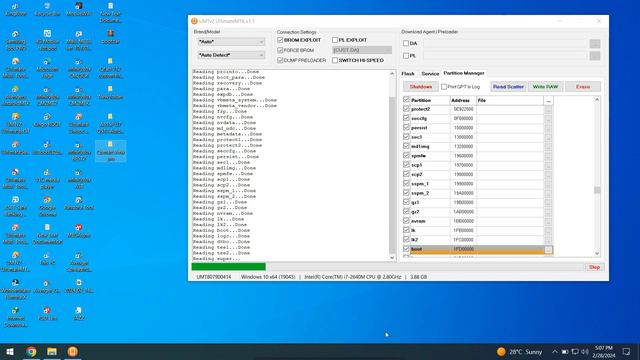
Task: Open the Brand dropdown showing *Auto*
Action: [231, 42]
